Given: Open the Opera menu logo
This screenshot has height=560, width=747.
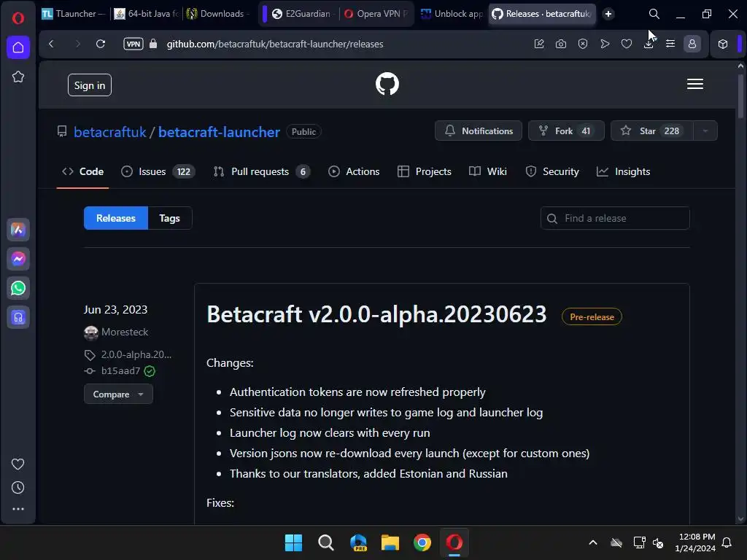Looking at the screenshot, I should [x=18, y=18].
